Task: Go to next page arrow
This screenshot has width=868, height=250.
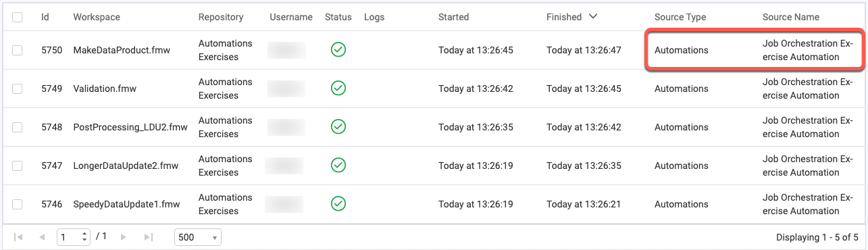Action: 124,237
